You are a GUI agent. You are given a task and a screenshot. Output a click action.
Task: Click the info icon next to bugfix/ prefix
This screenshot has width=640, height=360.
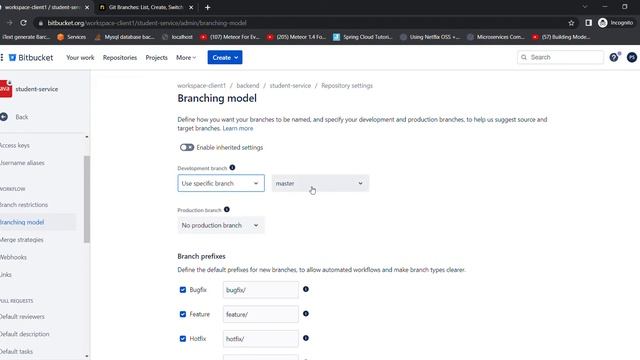coord(306,289)
